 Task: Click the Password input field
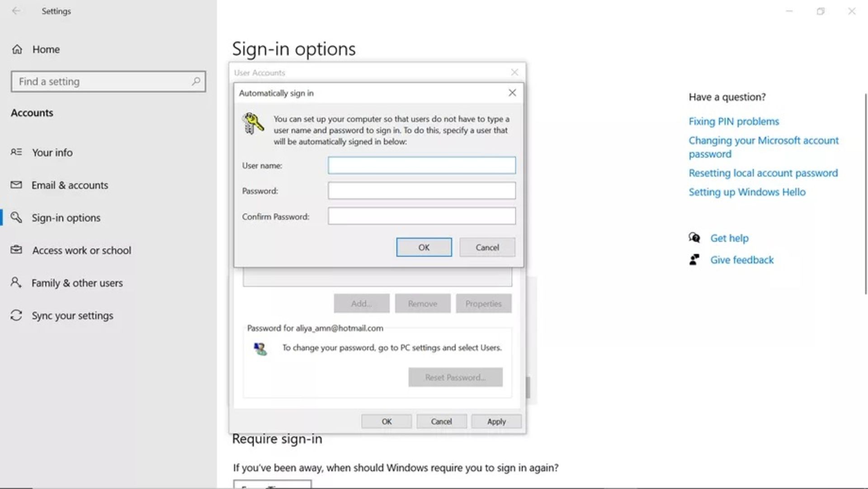click(421, 191)
